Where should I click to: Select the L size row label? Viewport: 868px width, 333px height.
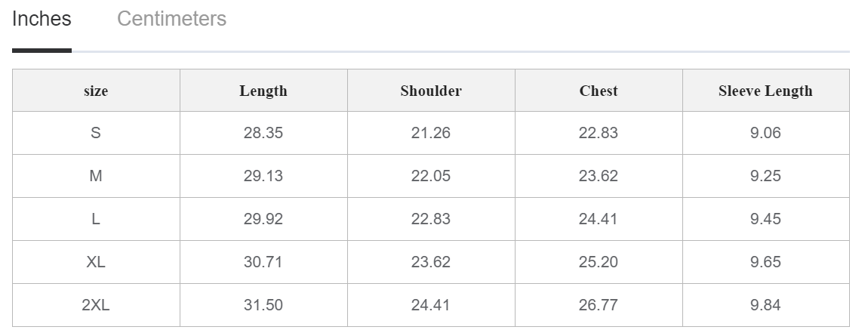(96, 219)
